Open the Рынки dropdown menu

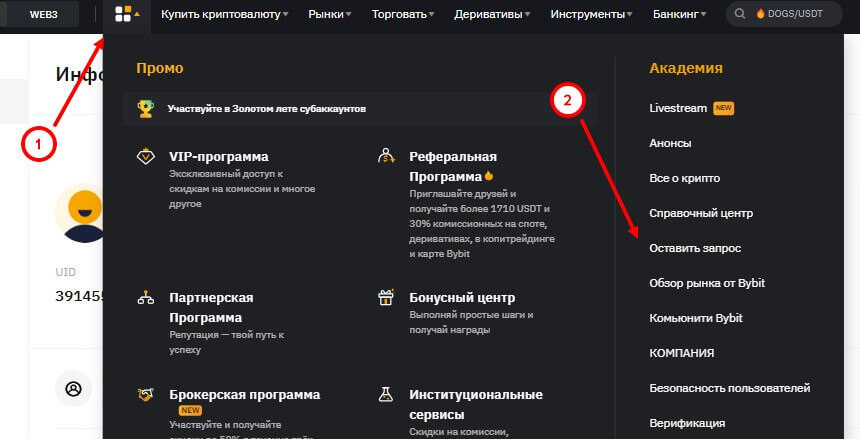click(329, 15)
